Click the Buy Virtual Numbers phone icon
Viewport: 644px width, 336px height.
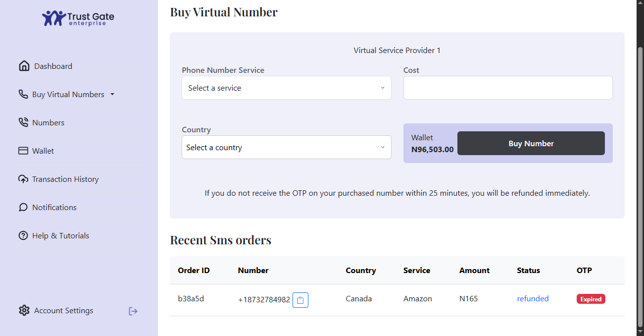(23, 94)
